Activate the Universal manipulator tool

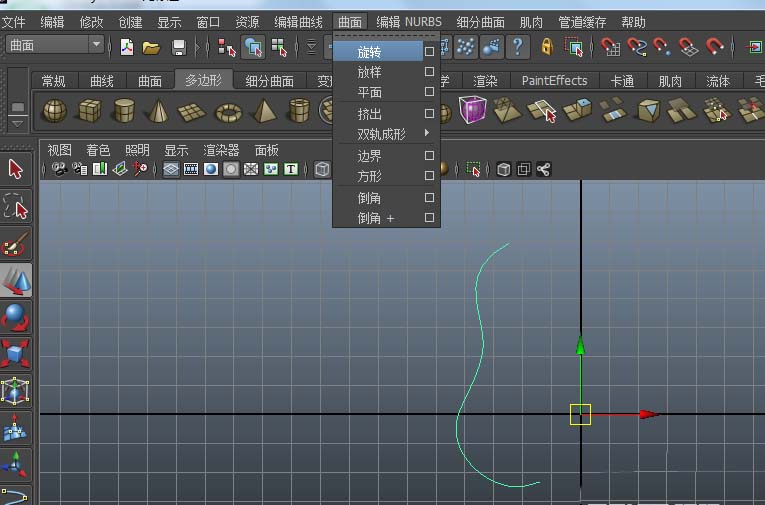click(x=16, y=391)
